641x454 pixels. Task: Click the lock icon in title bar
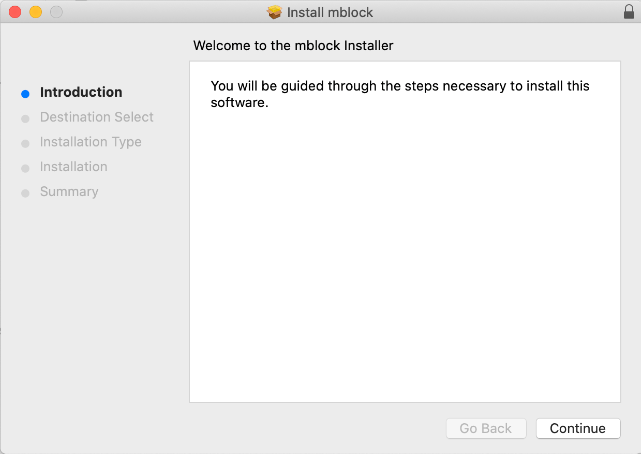click(629, 12)
